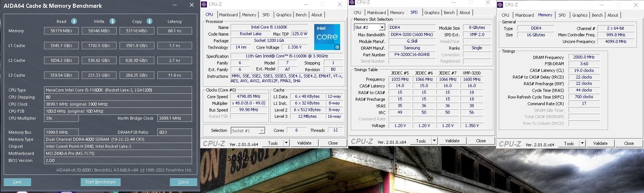
Task: Click Core Speed value 4798.85 MHz
Action: [x=249, y=96]
